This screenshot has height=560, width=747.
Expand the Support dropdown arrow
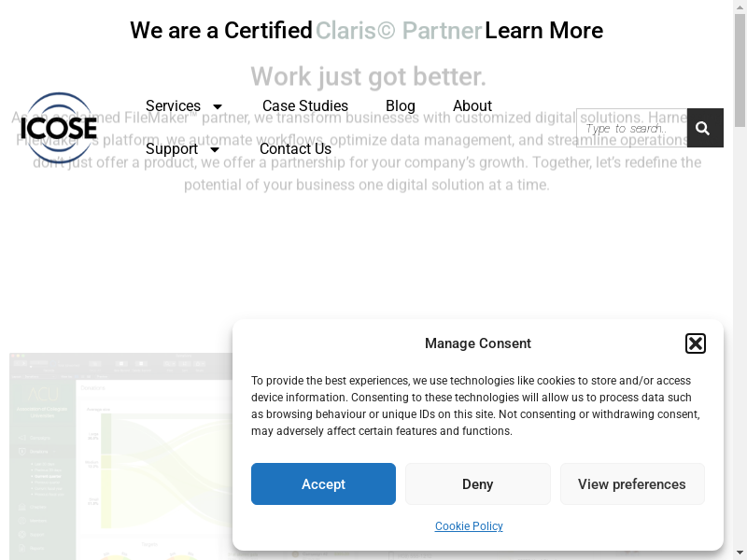point(215,149)
